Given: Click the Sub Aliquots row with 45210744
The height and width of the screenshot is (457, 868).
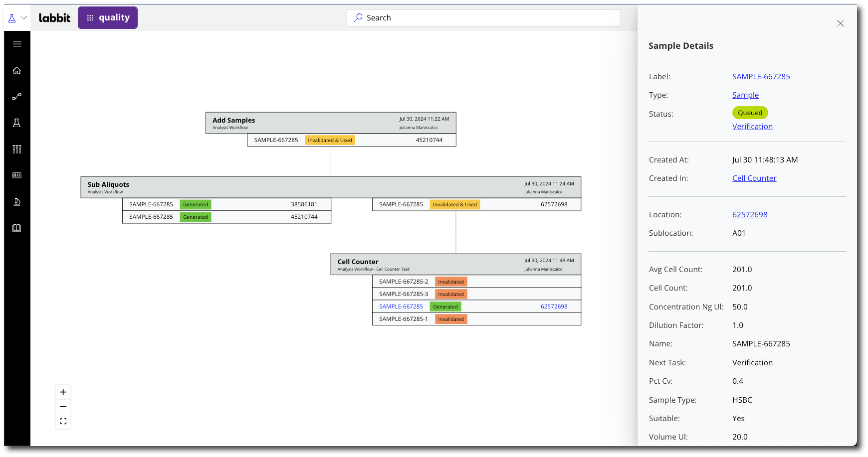Looking at the screenshot, I should 226,217.
